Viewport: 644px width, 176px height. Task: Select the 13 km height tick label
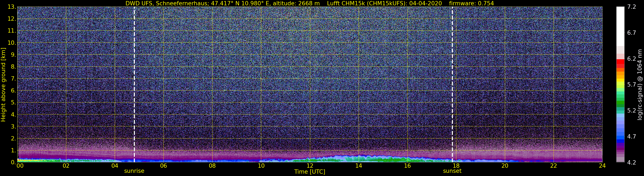(x=12, y=7)
